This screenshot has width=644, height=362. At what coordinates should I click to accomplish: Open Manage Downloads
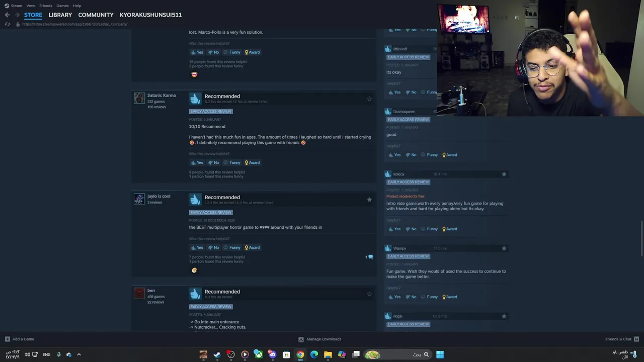click(x=319, y=339)
